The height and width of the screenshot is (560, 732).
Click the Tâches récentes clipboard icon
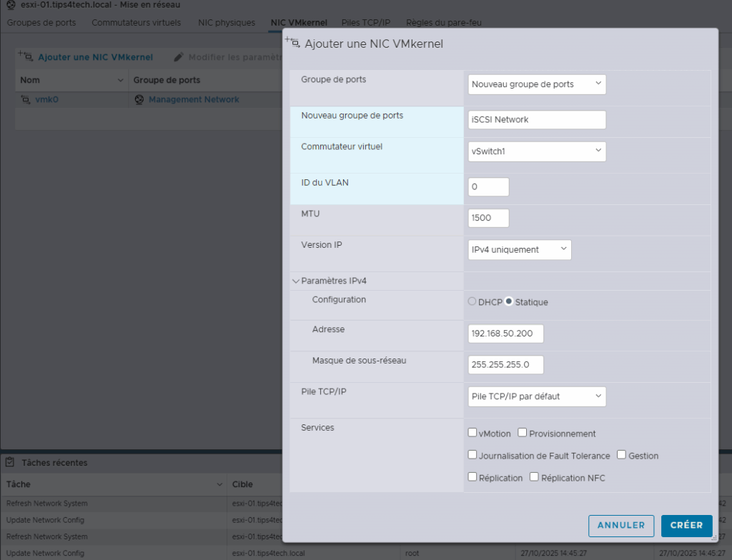(10, 462)
